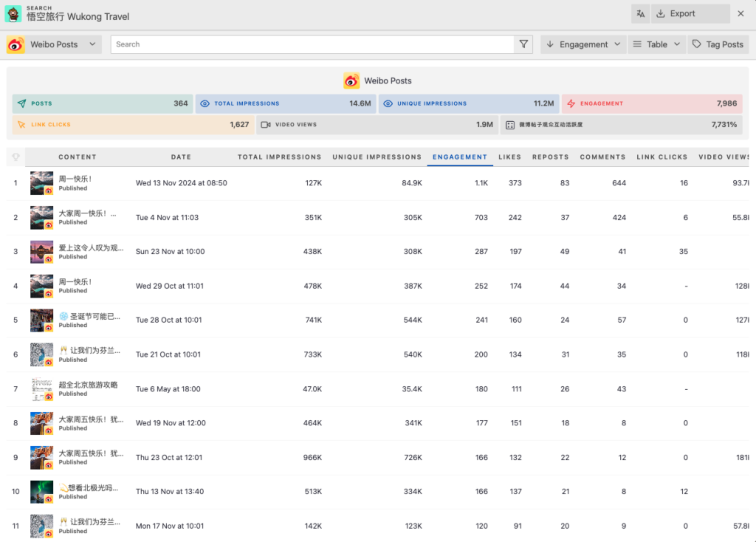Click the translate language icon

coord(640,13)
